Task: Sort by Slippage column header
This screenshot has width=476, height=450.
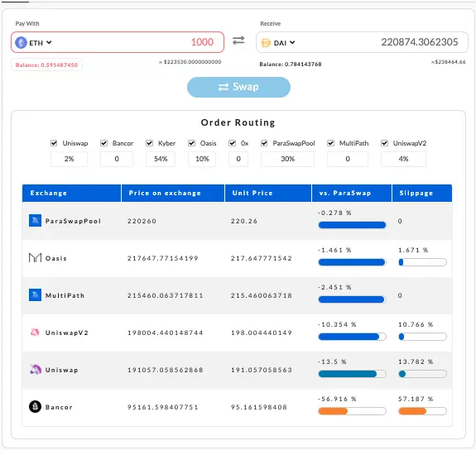Action: [422, 193]
